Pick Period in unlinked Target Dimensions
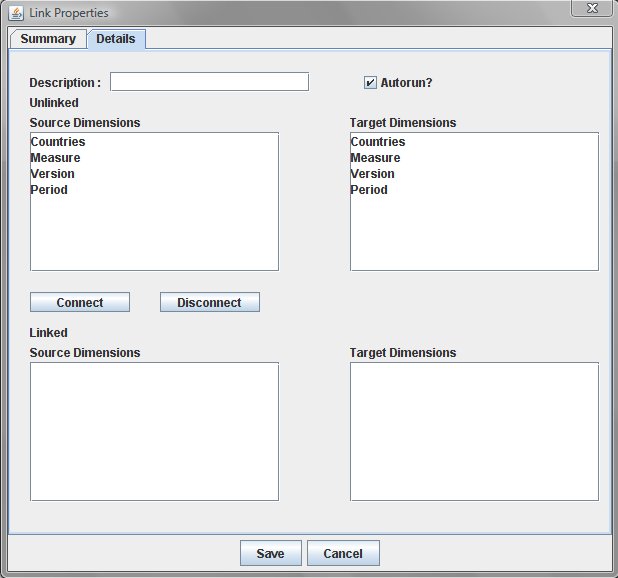Screen dimensions: 618x578 click(369, 190)
